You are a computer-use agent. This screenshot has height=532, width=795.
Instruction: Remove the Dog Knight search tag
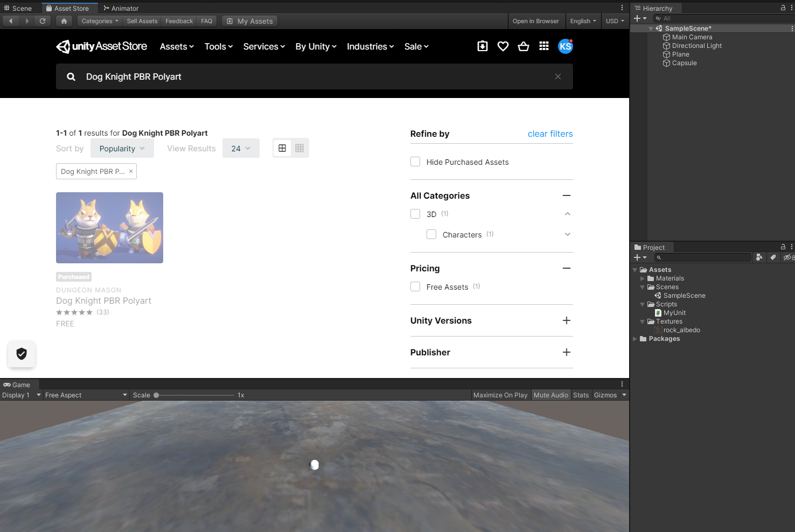(131, 171)
